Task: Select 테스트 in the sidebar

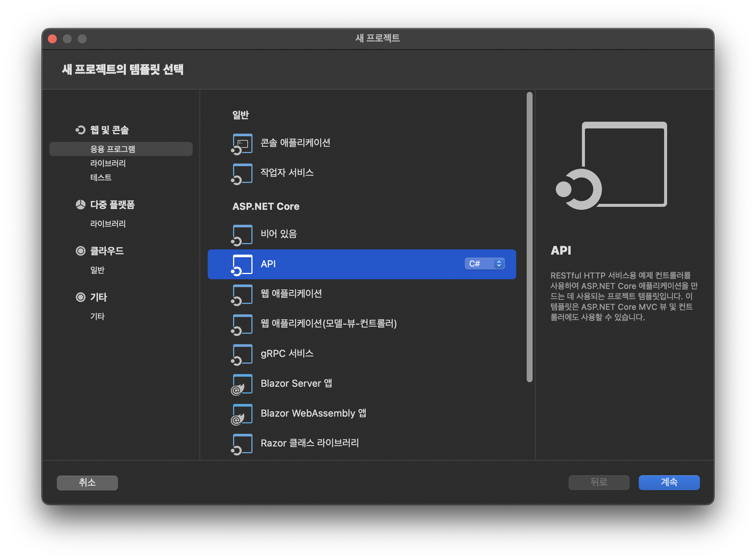Action: 101,177
